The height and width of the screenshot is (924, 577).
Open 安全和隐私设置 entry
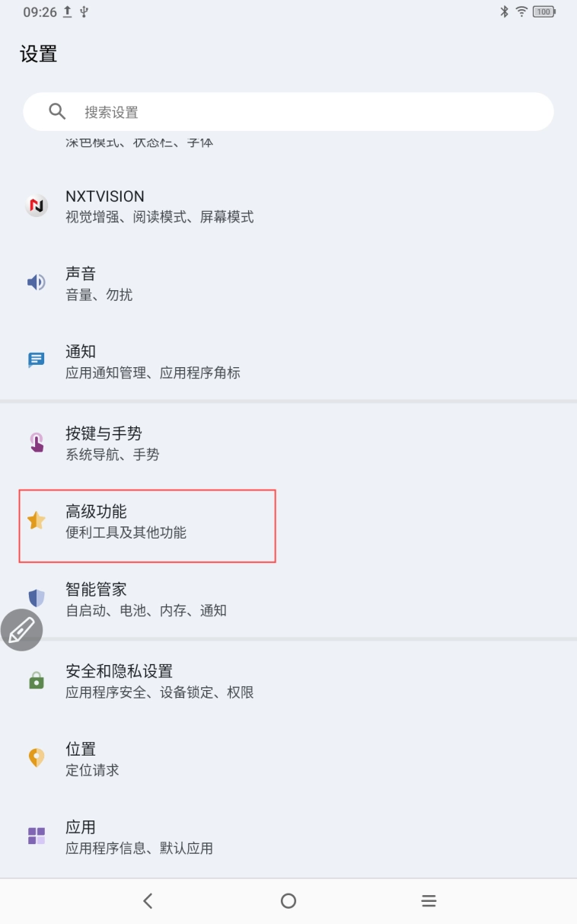[x=228, y=681]
